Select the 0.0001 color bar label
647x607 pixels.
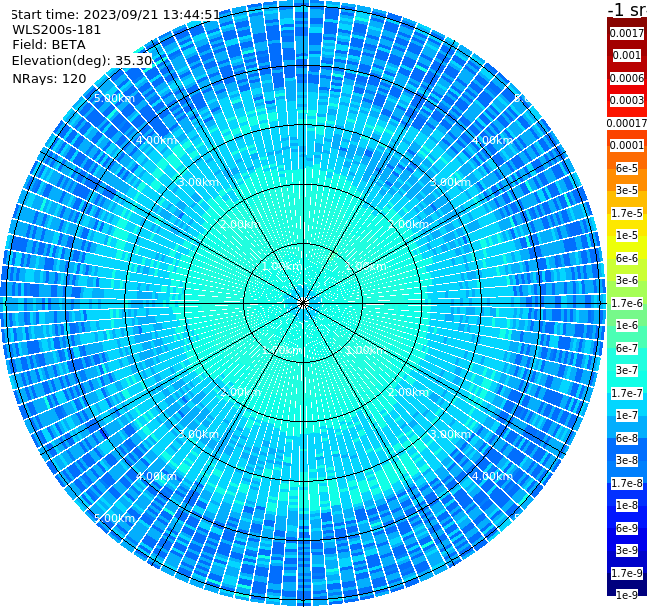click(x=627, y=145)
